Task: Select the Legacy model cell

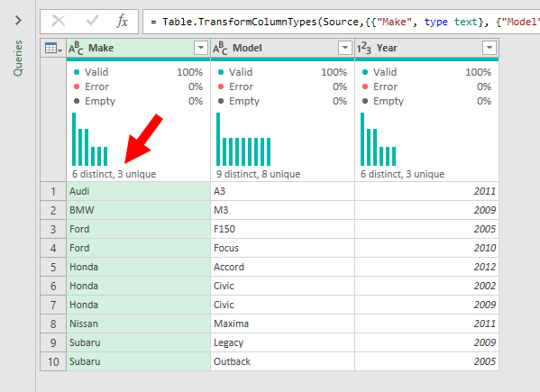Action: 282,342
